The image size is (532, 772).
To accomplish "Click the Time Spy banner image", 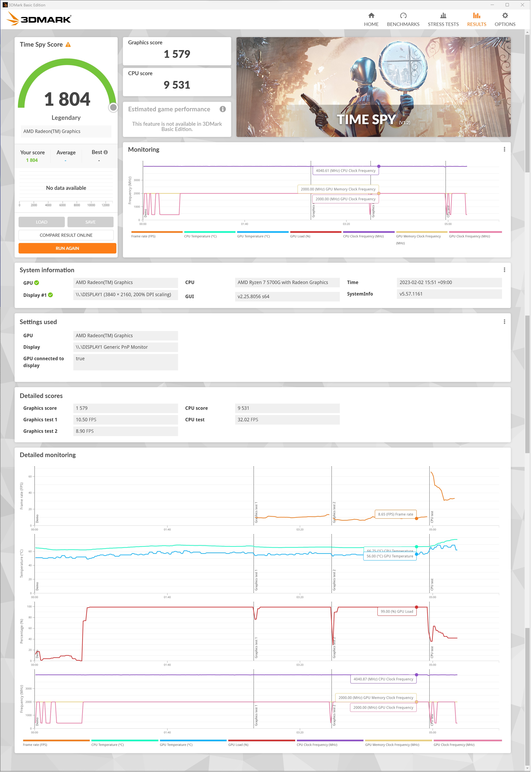I will tap(373, 87).
